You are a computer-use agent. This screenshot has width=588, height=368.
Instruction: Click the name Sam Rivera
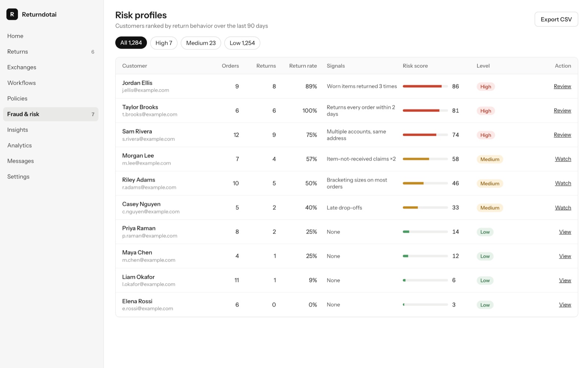click(x=137, y=131)
